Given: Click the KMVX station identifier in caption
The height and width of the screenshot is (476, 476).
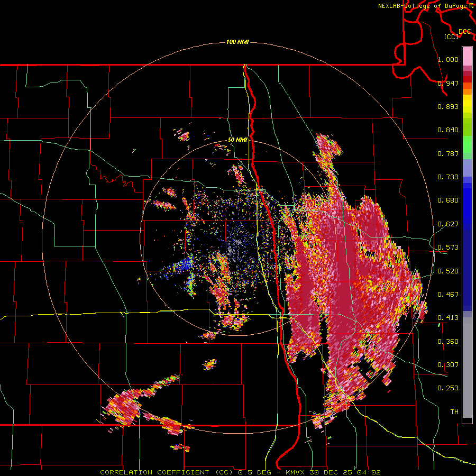Looking at the screenshot, I should click(297, 472).
